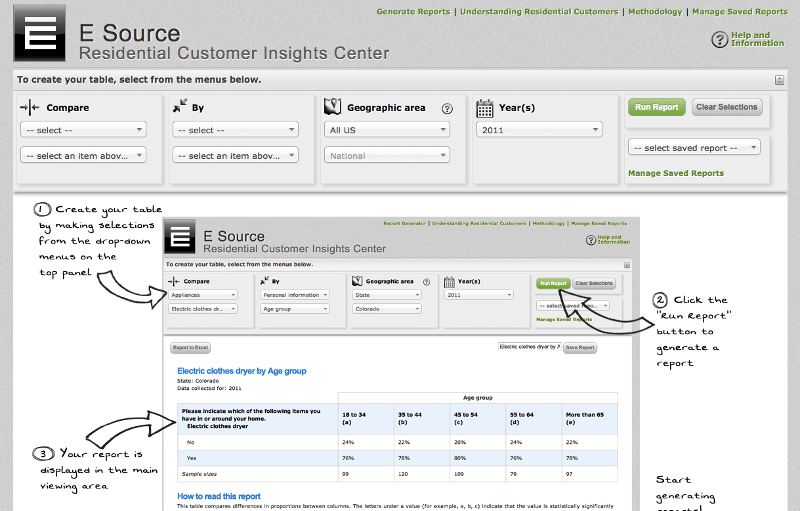This screenshot has width=800, height=511.
Task: Open the Compare category dropdown
Action: click(83, 130)
